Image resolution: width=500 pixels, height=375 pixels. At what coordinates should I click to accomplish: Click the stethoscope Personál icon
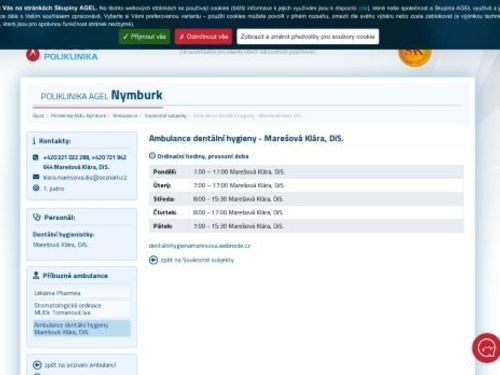[x=37, y=217]
